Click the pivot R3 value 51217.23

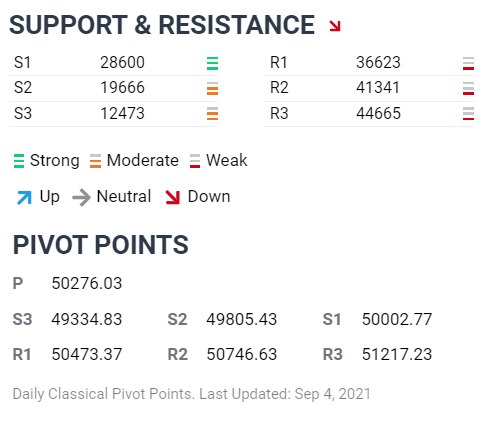pos(397,354)
